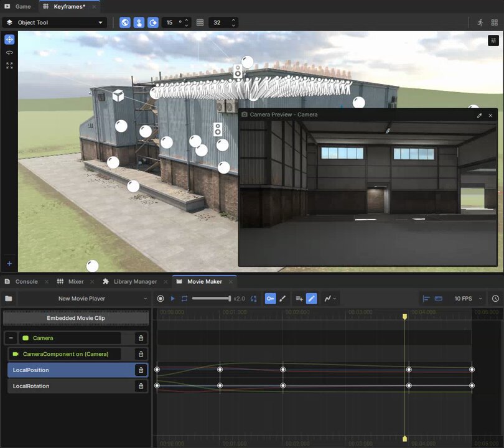This screenshot has height=448, width=504.
Task: Open the four-pane viewport layout icon
Action: pos(495,22)
